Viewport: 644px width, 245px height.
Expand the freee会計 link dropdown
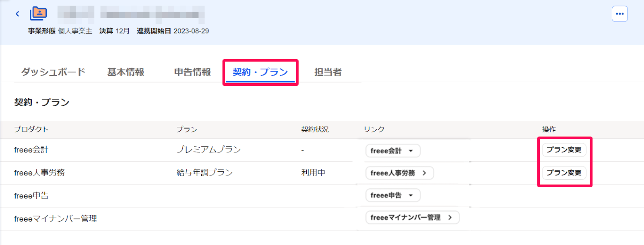click(x=393, y=151)
